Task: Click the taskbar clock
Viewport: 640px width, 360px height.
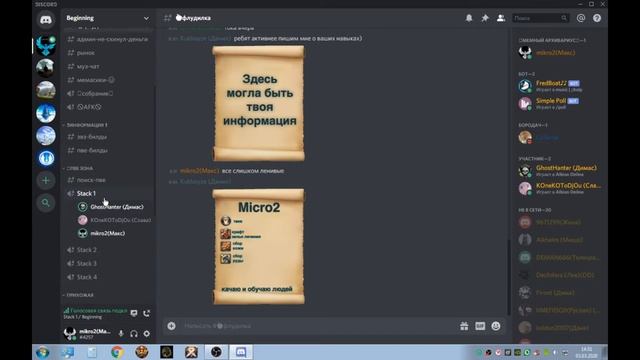Action: click(x=587, y=352)
